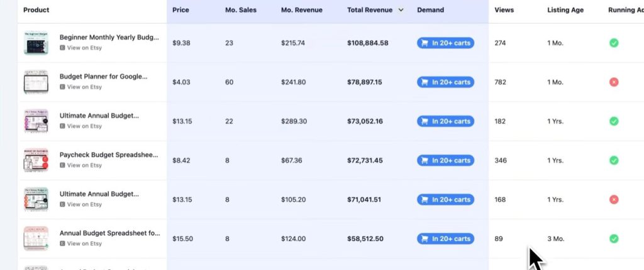Click green checkmark in Annual Budget Spreadsheet row

pyautogui.click(x=614, y=239)
